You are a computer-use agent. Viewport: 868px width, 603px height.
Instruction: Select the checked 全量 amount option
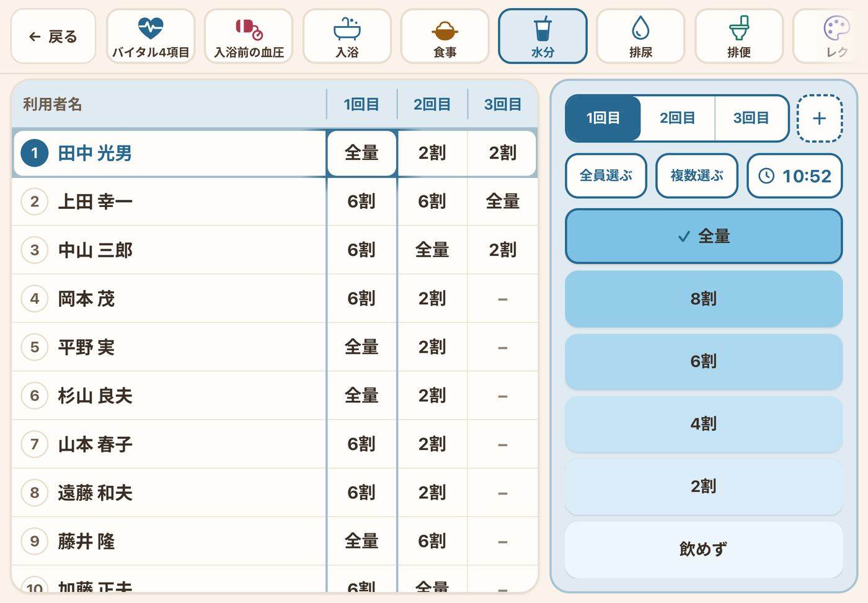[704, 236]
